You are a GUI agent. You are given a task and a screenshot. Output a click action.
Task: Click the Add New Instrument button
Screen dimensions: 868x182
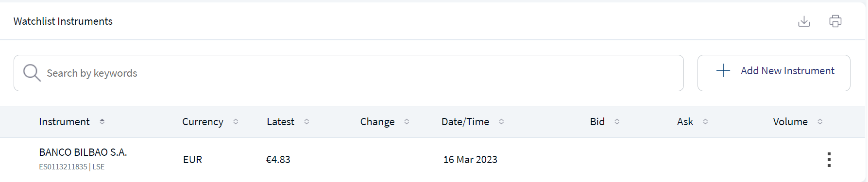pos(774,73)
